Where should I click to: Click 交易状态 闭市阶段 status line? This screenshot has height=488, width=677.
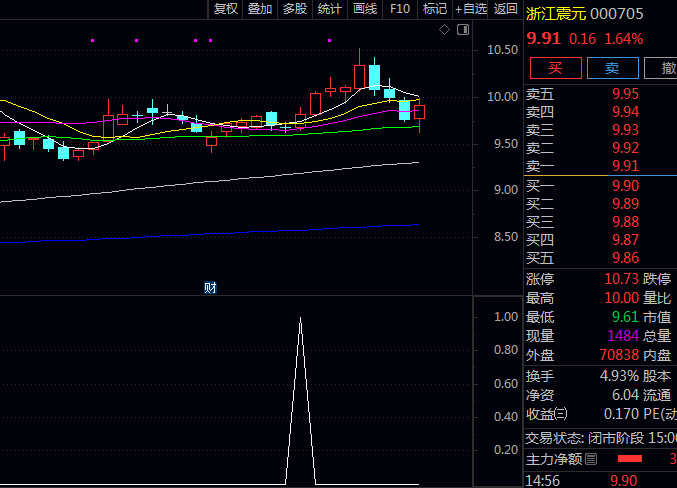coord(601,438)
